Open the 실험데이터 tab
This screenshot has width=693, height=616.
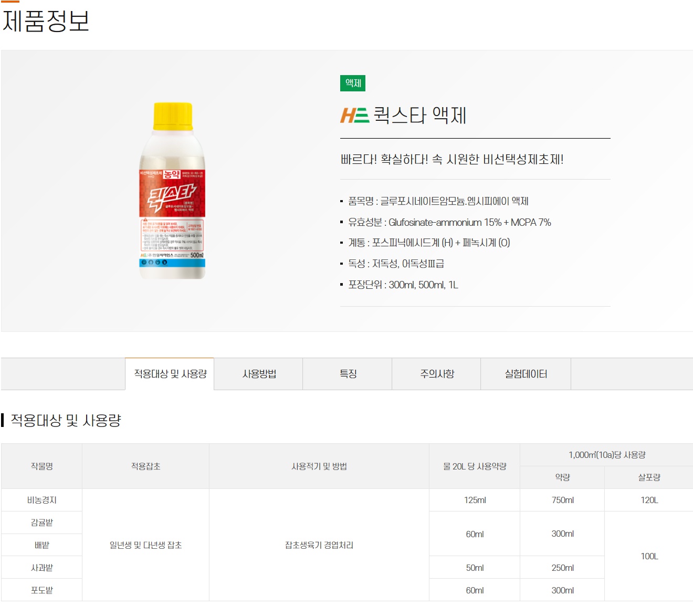(x=526, y=374)
